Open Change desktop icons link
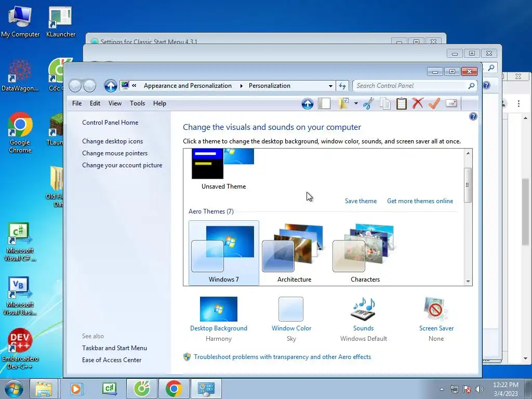This screenshot has height=399, width=532. pyautogui.click(x=112, y=141)
